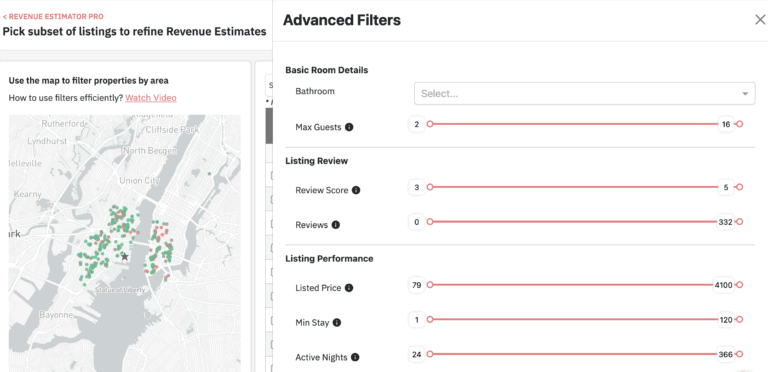Click the North Bergen map label
Screen dimensions: 768x372
coord(149,150)
